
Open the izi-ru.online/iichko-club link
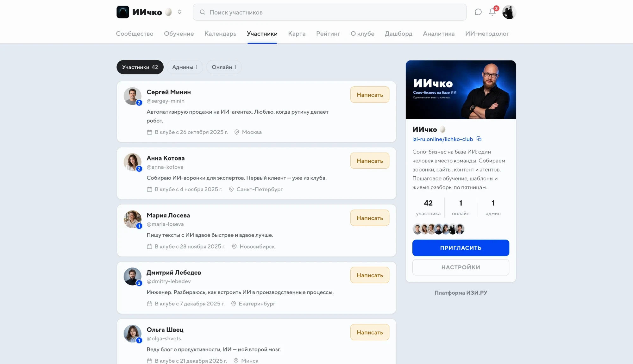click(442, 139)
